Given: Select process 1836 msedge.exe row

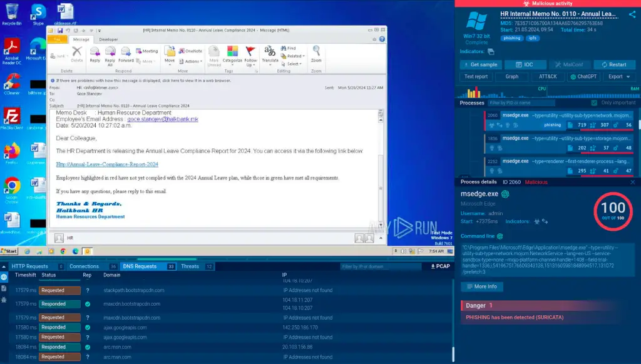Looking at the screenshot, I should [559, 143].
